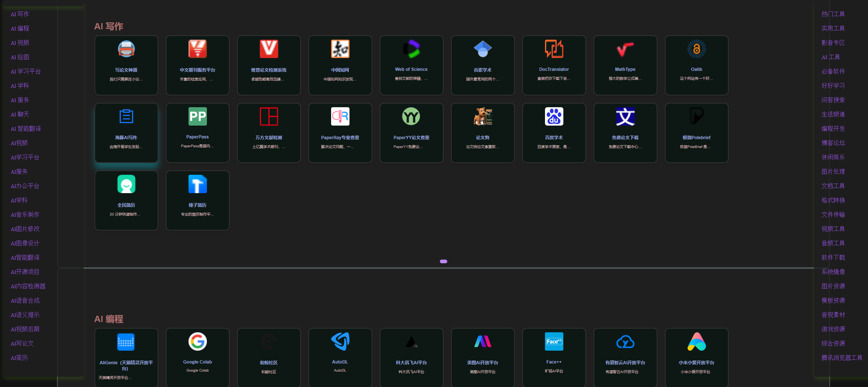Click the Face++ blue icon

coord(554,341)
